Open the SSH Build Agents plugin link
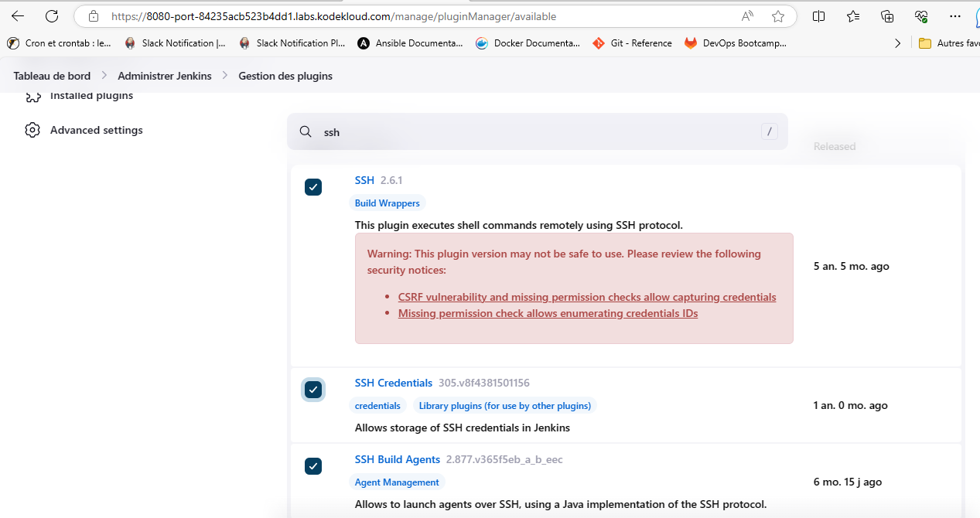 [398, 459]
